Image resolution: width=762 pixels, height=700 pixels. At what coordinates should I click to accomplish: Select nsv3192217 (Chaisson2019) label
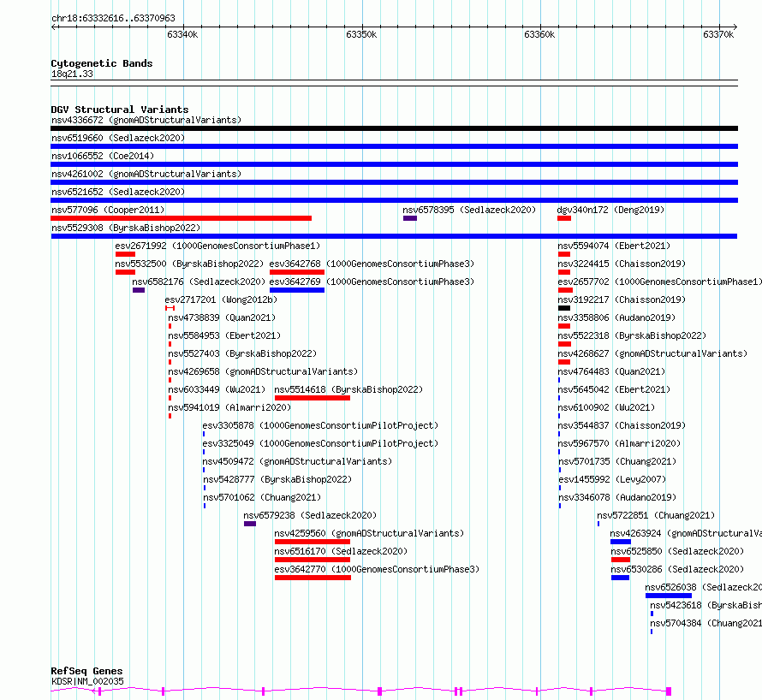pos(622,300)
